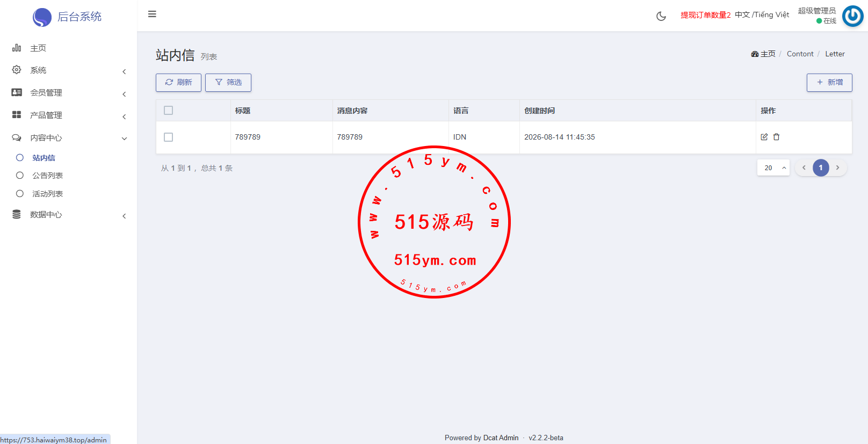This screenshot has height=444, width=868.
Task: Click the 产品管理 grid icon
Action: (17, 115)
